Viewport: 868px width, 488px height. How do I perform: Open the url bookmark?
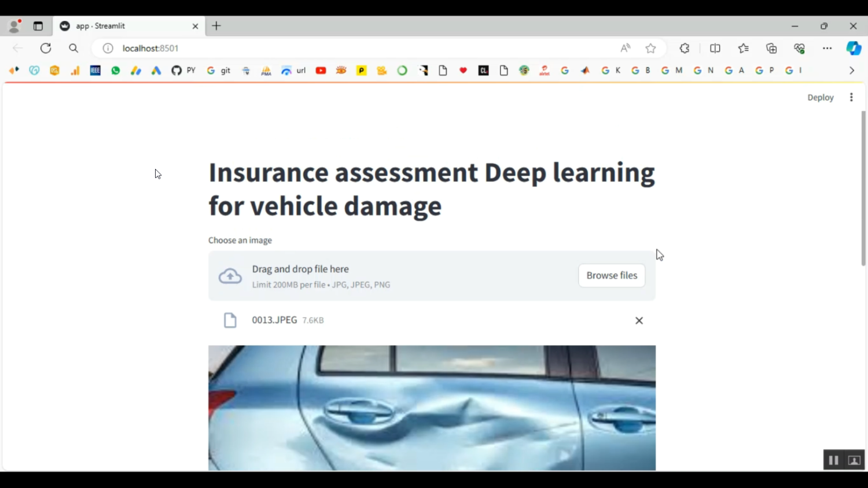click(293, 71)
